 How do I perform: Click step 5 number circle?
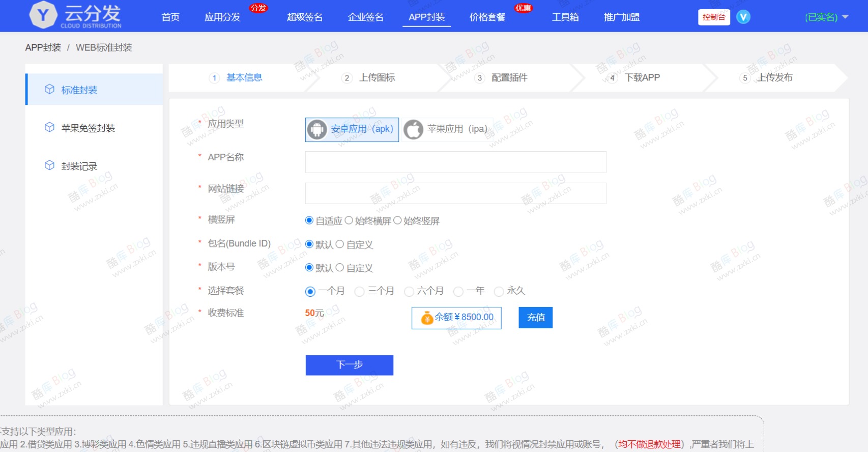click(x=745, y=78)
